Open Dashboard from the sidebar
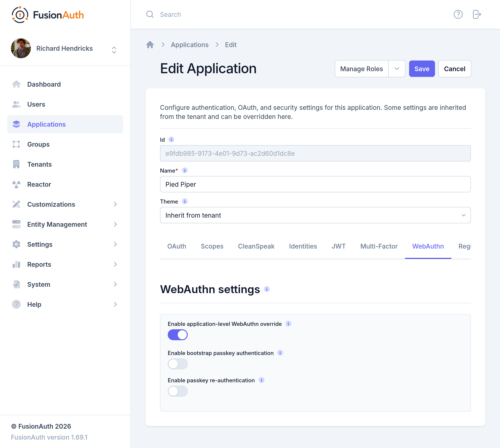Screen dimensions: 500x448 coord(65,84)
